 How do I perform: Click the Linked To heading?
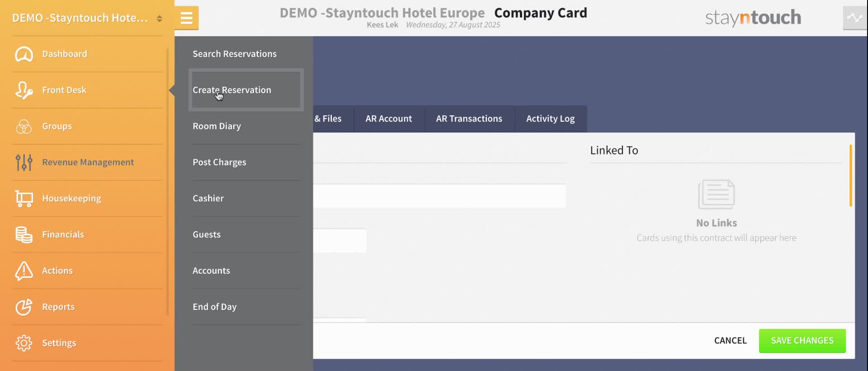[x=614, y=150]
